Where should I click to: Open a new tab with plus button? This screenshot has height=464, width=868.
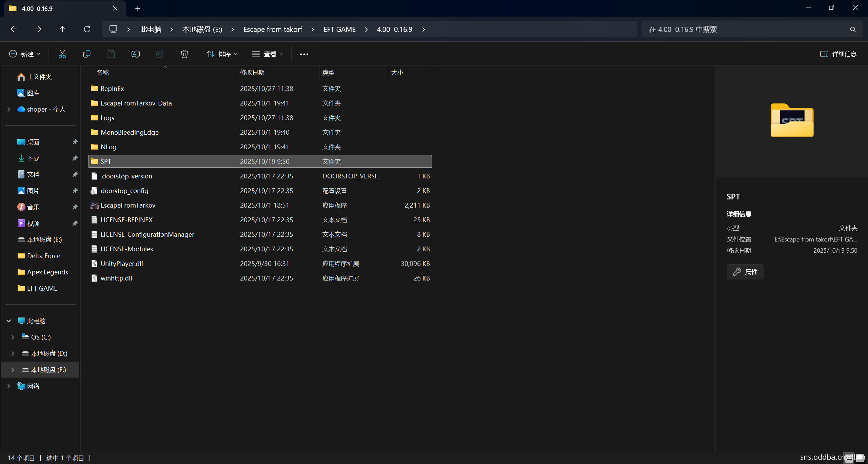pos(138,8)
